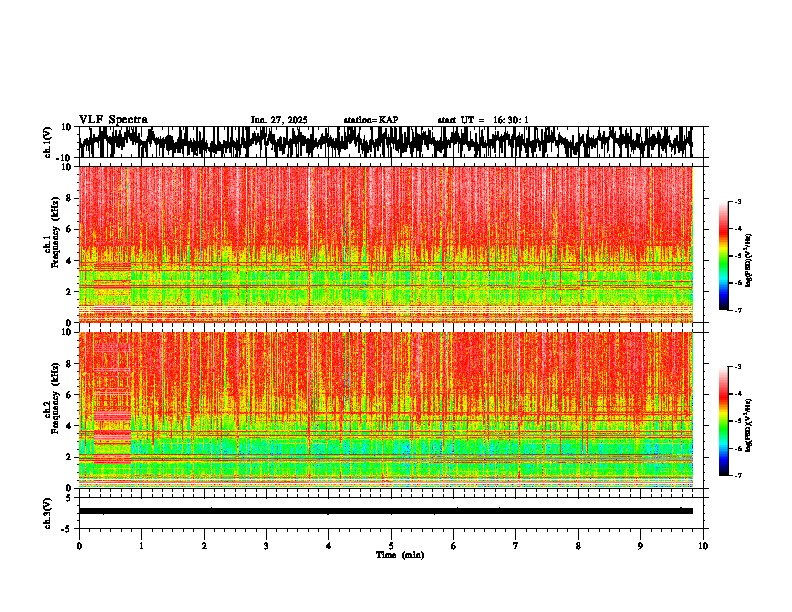This screenshot has height=612, width=792.
Task: Click the "3" tick on the time axis
Action: [266, 546]
